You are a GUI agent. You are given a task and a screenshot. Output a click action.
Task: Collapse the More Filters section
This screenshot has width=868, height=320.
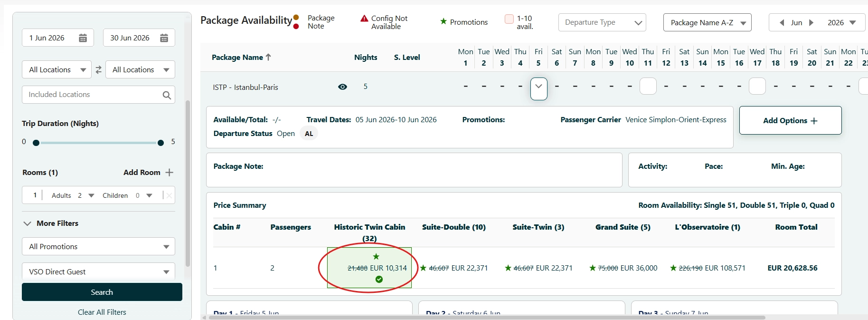(x=28, y=223)
